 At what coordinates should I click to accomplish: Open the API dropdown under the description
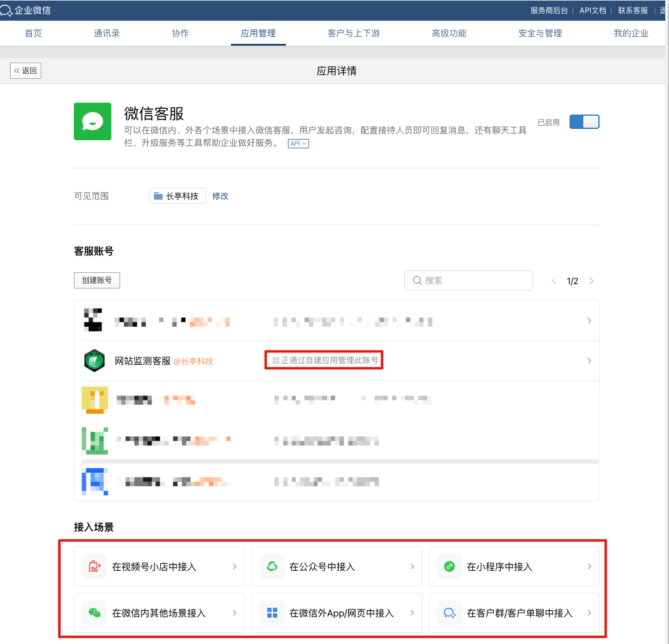tap(299, 144)
